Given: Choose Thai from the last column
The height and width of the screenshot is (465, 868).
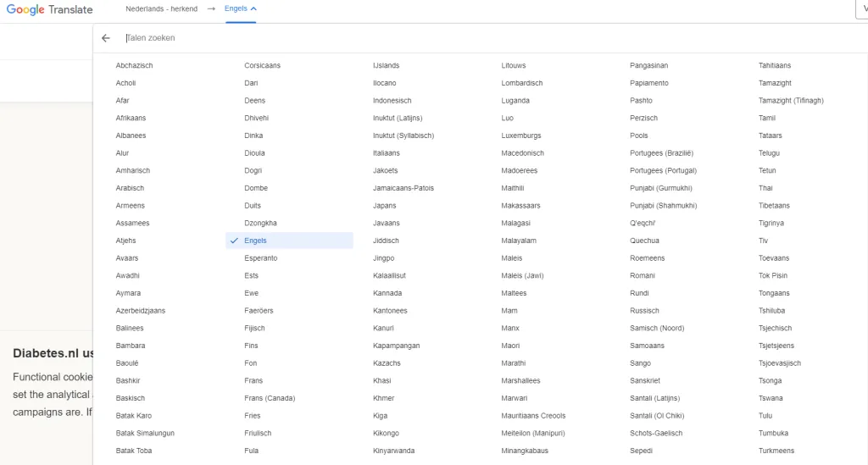Looking at the screenshot, I should [765, 188].
